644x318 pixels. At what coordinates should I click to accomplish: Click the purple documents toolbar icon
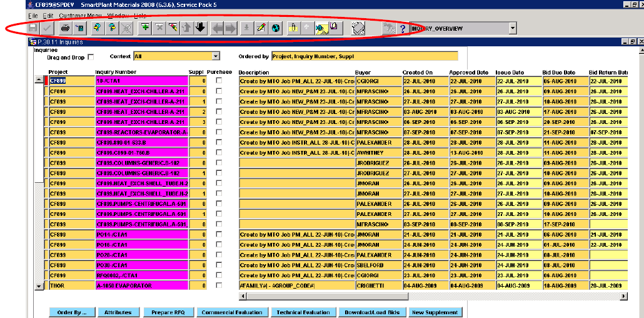(335, 28)
